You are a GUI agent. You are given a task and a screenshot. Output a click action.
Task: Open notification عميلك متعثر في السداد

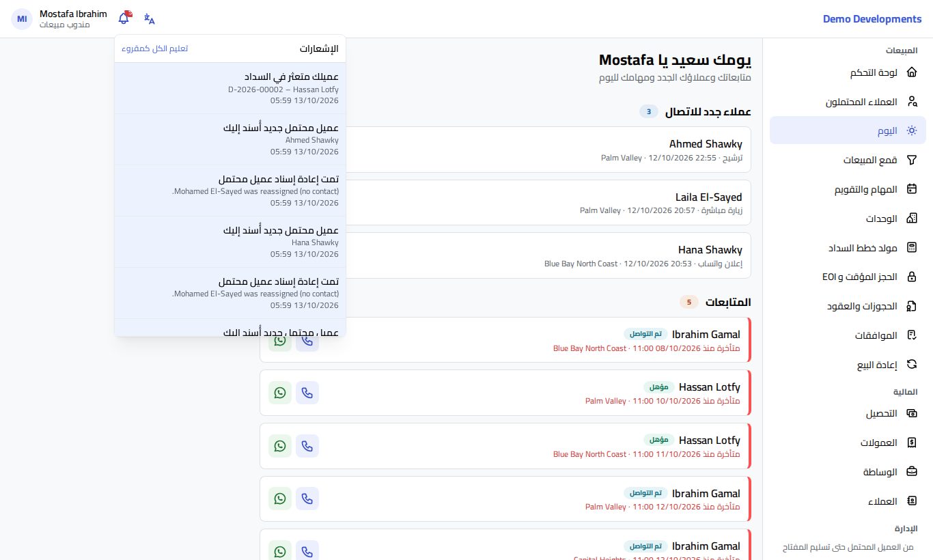tap(230, 89)
